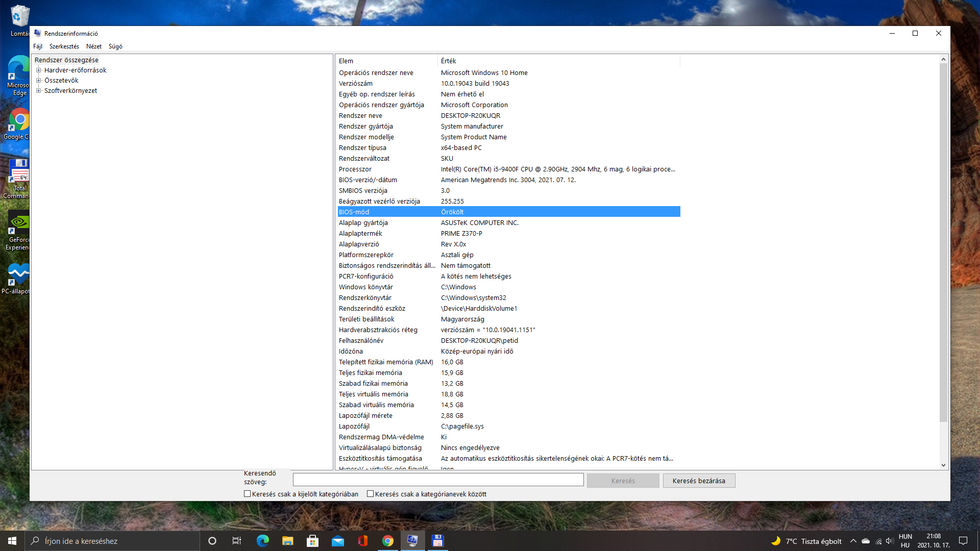Expand Hardver-erőforrások tree node
This screenshot has width=980, height=551.
tap(38, 70)
